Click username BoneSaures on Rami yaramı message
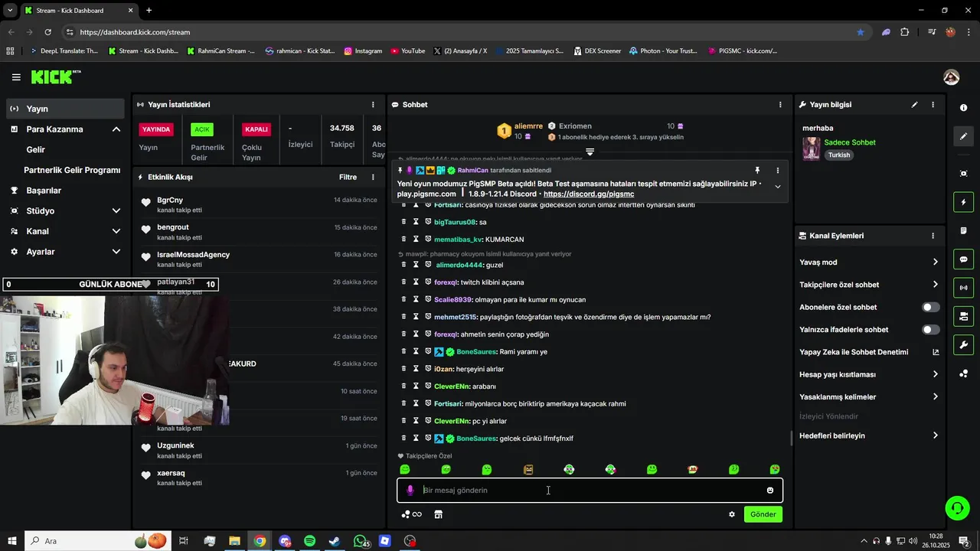 tap(476, 352)
